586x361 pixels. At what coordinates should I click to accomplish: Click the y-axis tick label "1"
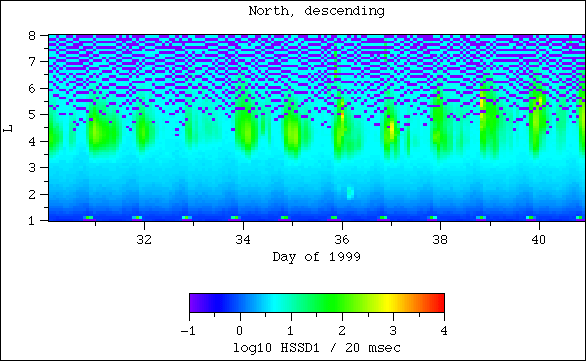pyautogui.click(x=32, y=220)
